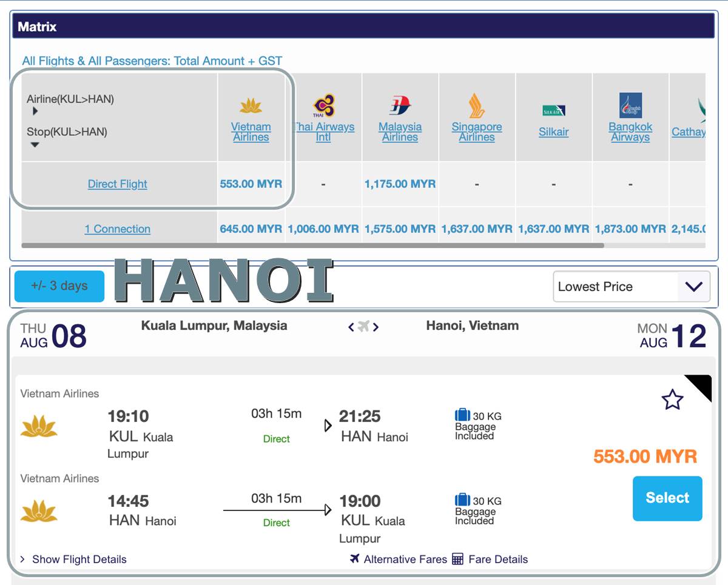This screenshot has width=728, height=585.
Task: Click the Bangkok Airways logo in matrix
Action: click(x=630, y=105)
